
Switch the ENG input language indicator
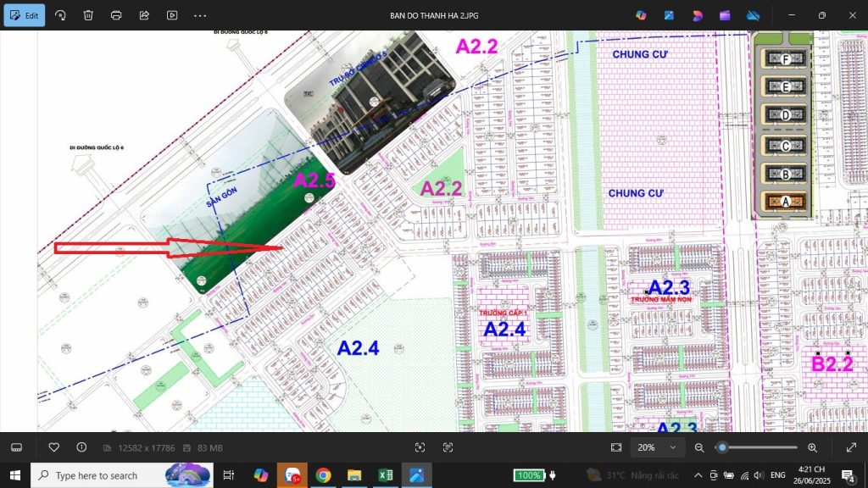pyautogui.click(x=778, y=475)
